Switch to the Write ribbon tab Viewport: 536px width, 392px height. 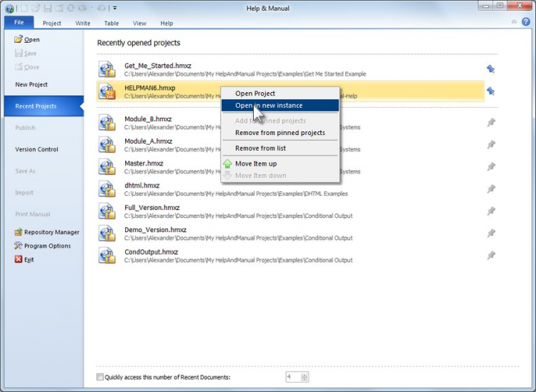(x=83, y=24)
